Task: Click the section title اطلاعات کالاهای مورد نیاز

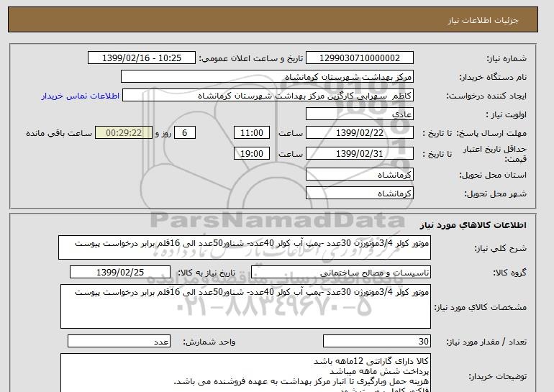Action: [x=473, y=225]
